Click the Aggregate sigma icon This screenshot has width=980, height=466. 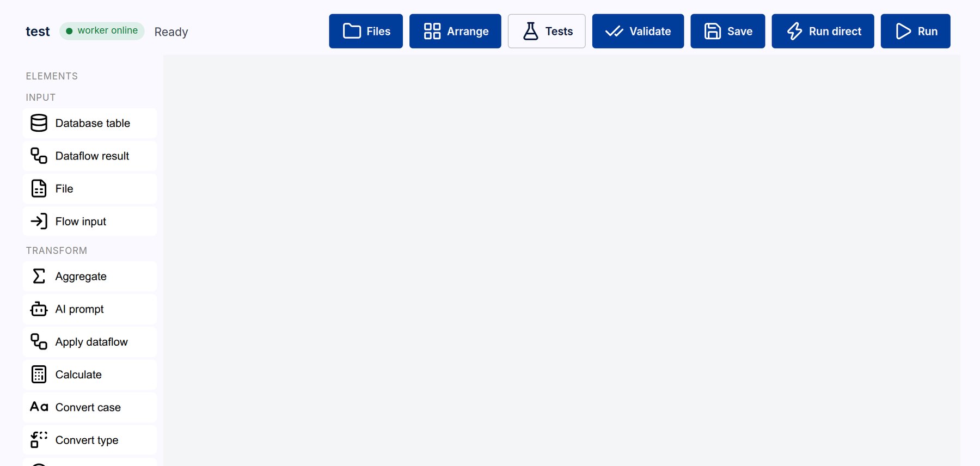pyautogui.click(x=39, y=276)
